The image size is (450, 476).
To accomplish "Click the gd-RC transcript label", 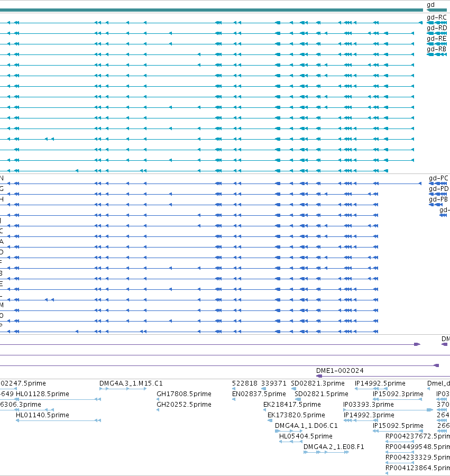I will pos(437,17).
